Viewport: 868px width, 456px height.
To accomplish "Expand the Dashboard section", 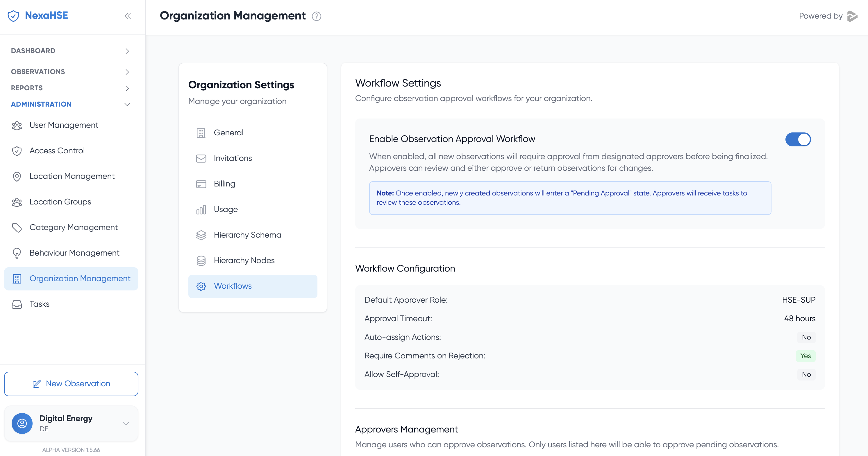I will click(71, 51).
